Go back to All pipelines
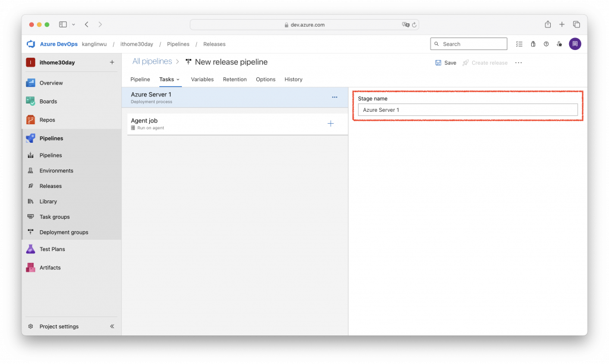 tap(152, 61)
